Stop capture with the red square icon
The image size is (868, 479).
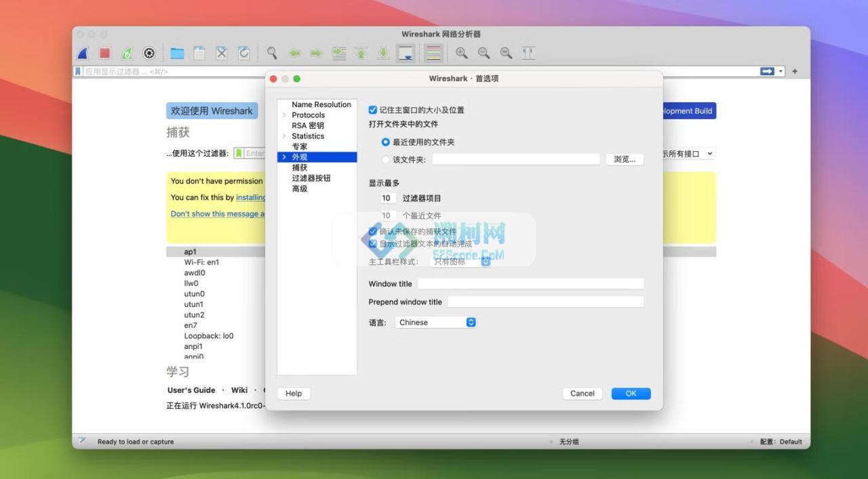[104, 53]
